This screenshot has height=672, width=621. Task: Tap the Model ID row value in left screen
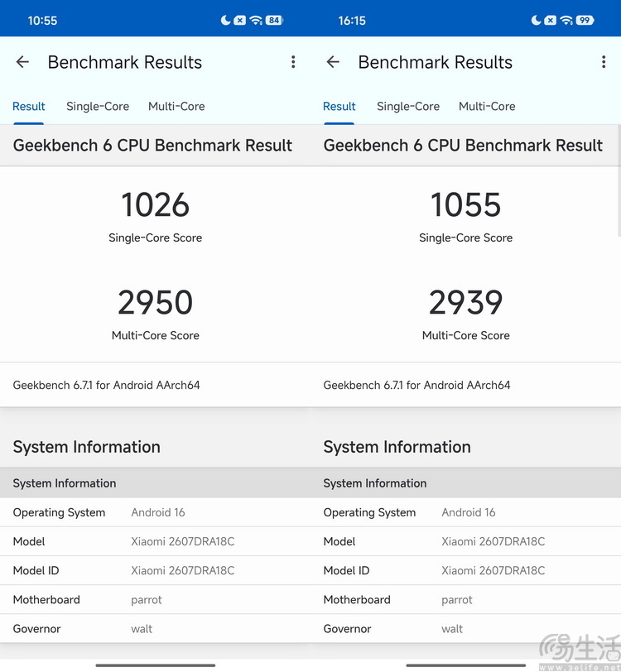pos(183,571)
